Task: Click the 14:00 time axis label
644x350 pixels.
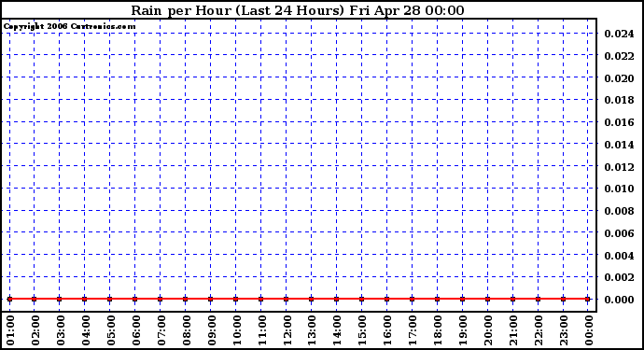Action: 338,330
